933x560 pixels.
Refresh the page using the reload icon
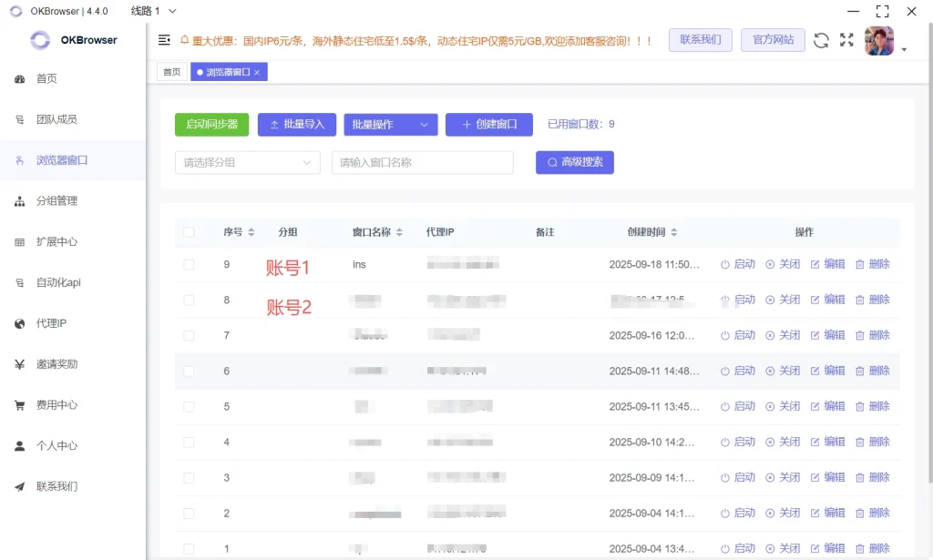[821, 40]
